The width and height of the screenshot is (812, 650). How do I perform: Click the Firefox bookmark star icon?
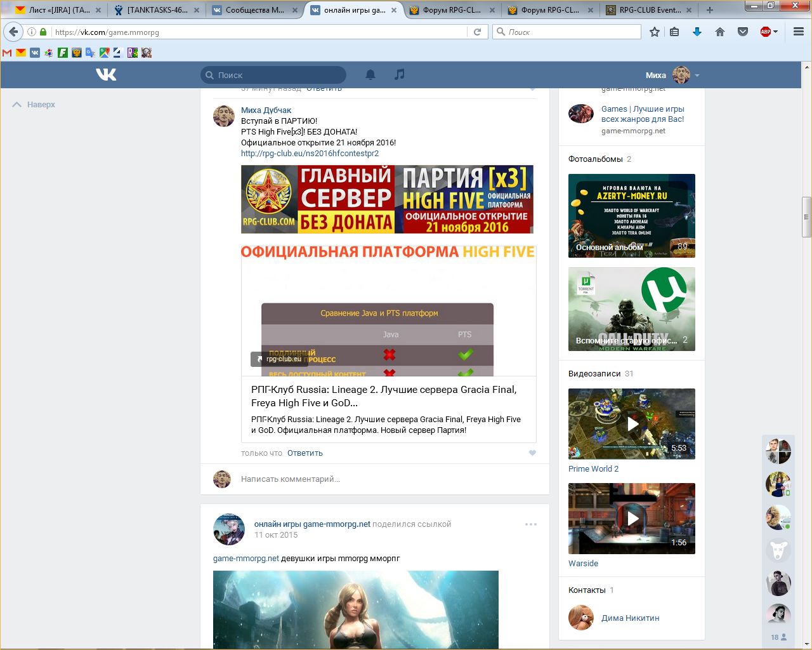tap(655, 32)
